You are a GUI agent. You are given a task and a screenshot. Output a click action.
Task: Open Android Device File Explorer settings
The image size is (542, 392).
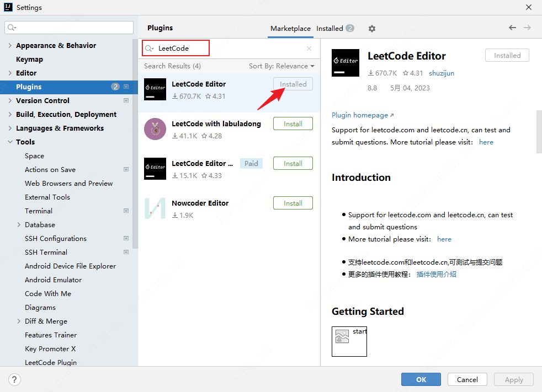[x=70, y=266]
